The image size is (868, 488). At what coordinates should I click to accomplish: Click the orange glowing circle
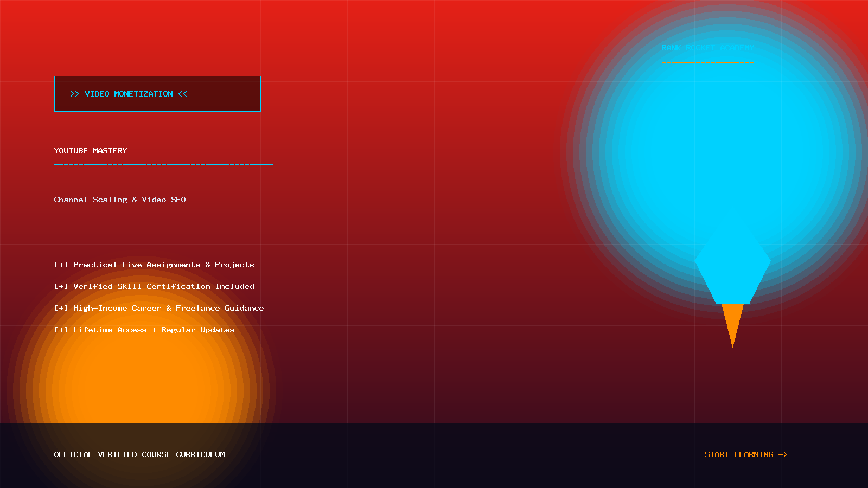[141, 390]
